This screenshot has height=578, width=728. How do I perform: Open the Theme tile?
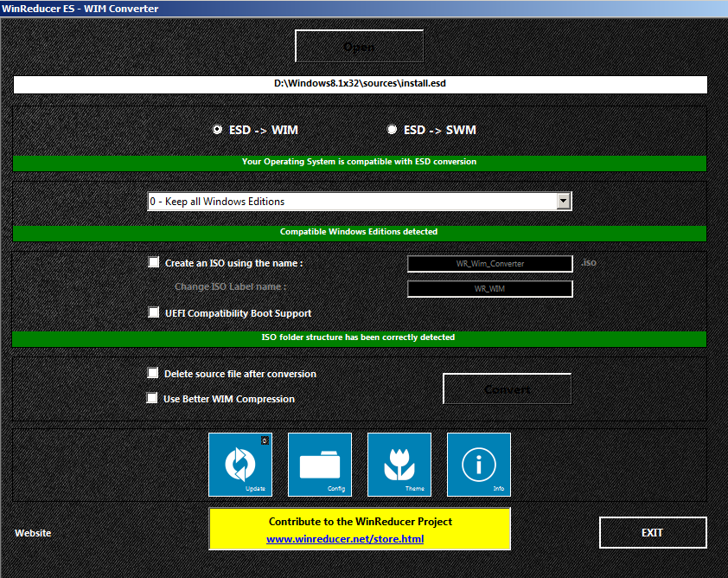click(x=399, y=464)
